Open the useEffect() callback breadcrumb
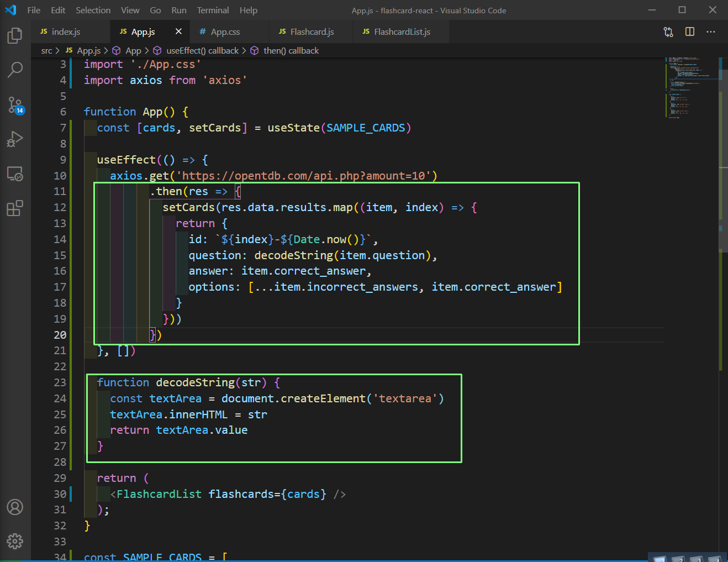This screenshot has width=728, height=562. pos(196,51)
